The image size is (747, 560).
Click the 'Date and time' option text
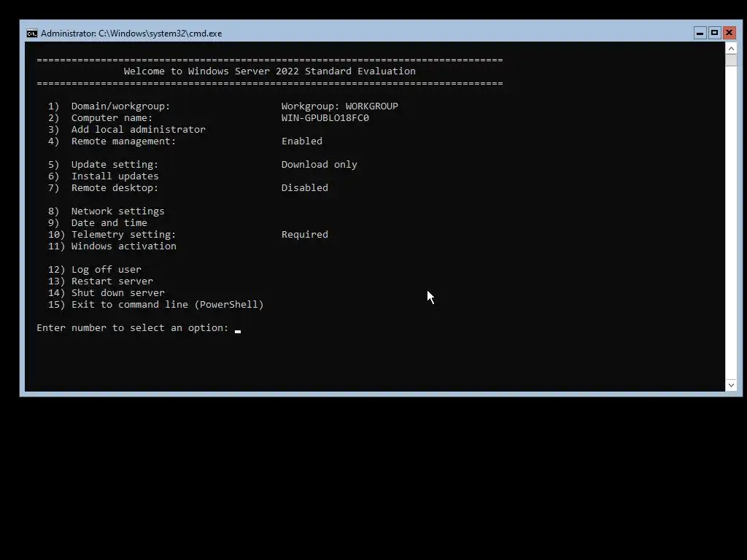[109, 223]
